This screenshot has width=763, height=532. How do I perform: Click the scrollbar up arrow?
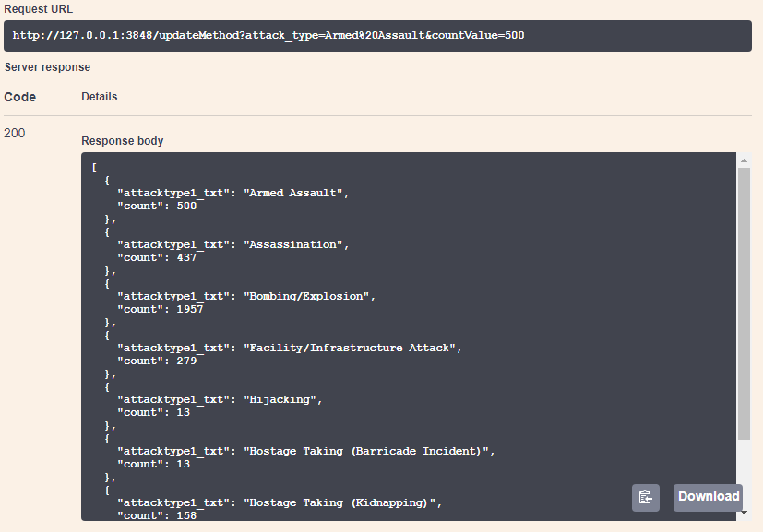click(x=744, y=160)
